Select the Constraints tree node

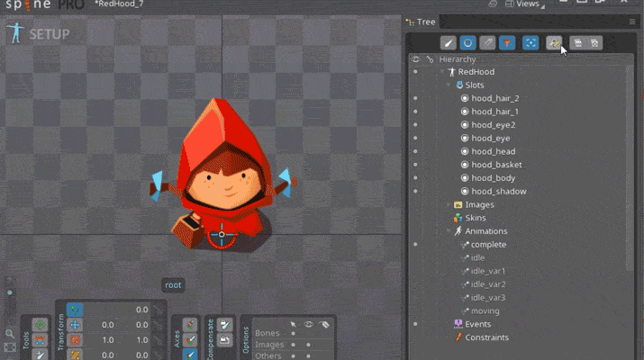[x=486, y=337]
